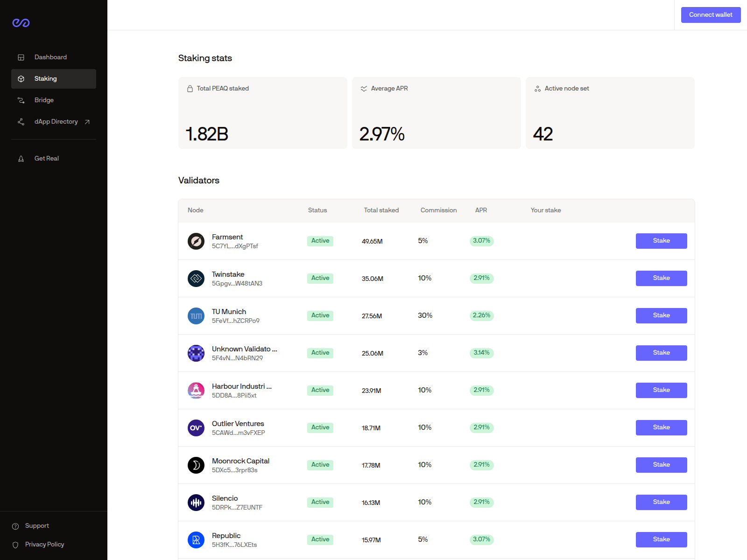This screenshot has height=560, width=747.
Task: Click the dApp Directory external-link arrow
Action: [x=87, y=122]
